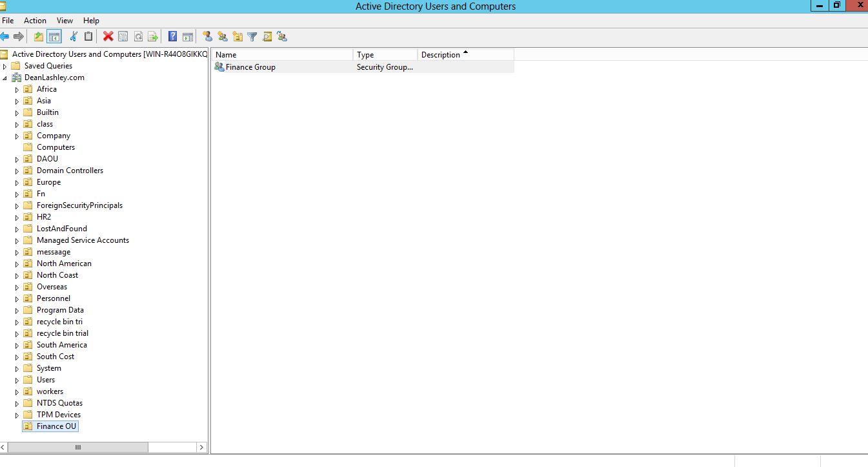The width and height of the screenshot is (868, 467).
Task: Click the Export List toolbar icon
Action: (x=153, y=37)
